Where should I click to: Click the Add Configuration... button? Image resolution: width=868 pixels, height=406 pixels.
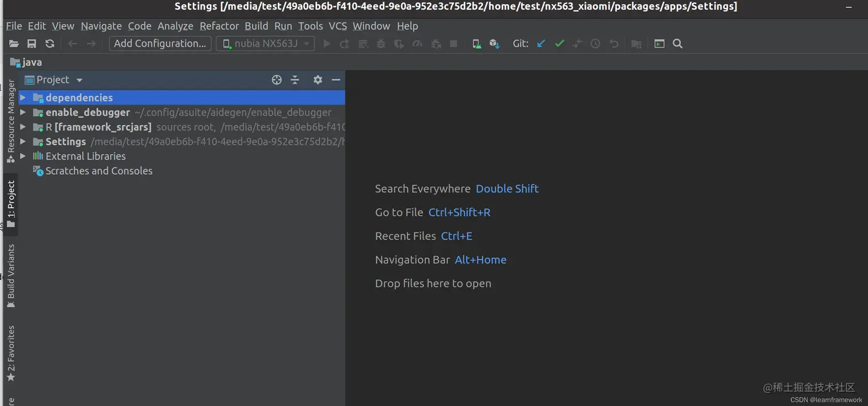click(160, 44)
